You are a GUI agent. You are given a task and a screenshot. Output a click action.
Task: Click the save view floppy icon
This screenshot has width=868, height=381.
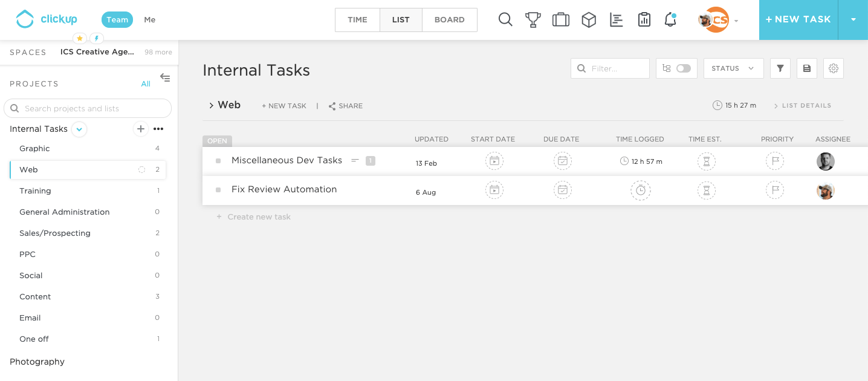coord(807,68)
